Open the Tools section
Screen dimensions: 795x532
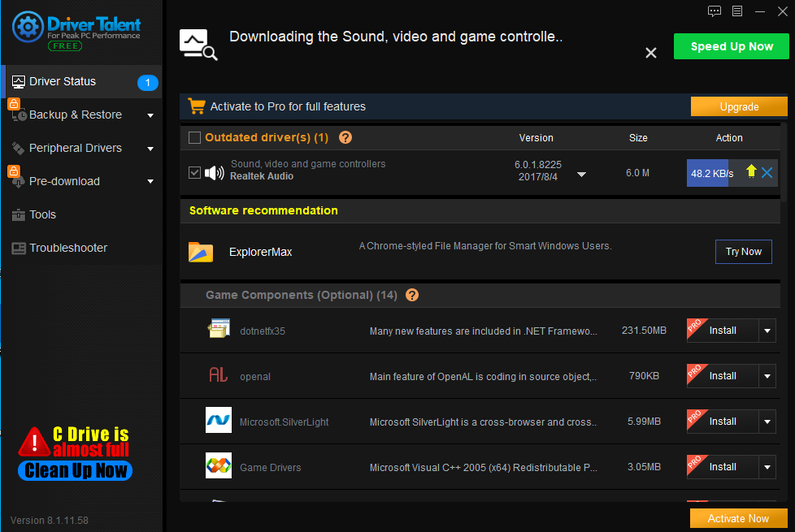pos(42,214)
